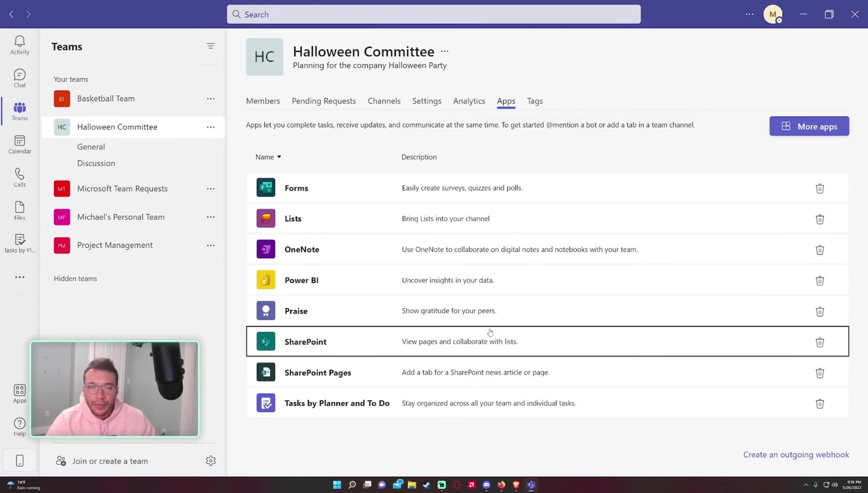The height and width of the screenshot is (493, 868).
Task: Switch to the Pending Requests tab
Action: (324, 101)
